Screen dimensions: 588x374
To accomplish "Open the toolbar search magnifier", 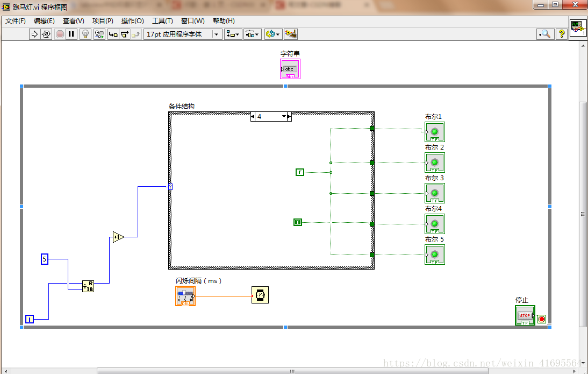I will 545,34.
